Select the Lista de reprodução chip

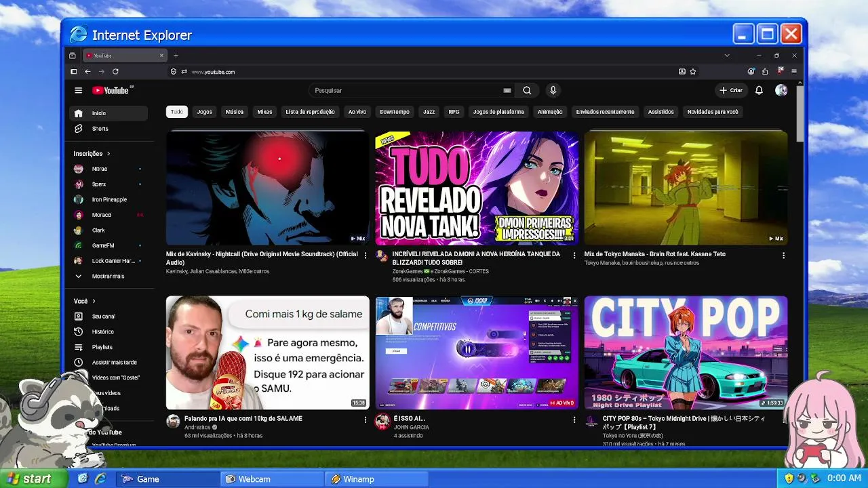coord(311,112)
